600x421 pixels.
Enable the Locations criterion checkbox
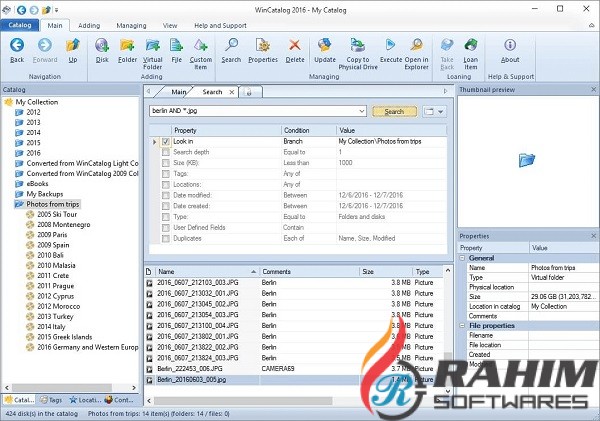(x=166, y=184)
